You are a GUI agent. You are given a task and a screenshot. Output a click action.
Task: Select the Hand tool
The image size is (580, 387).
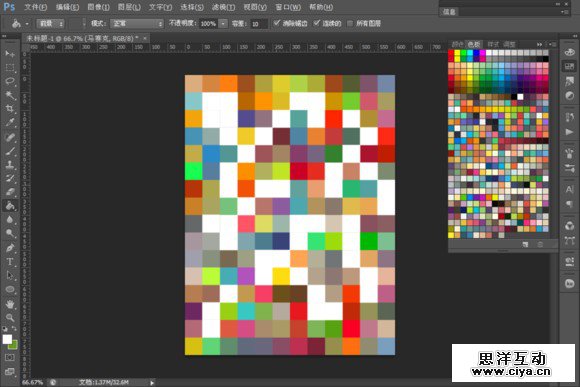10,304
